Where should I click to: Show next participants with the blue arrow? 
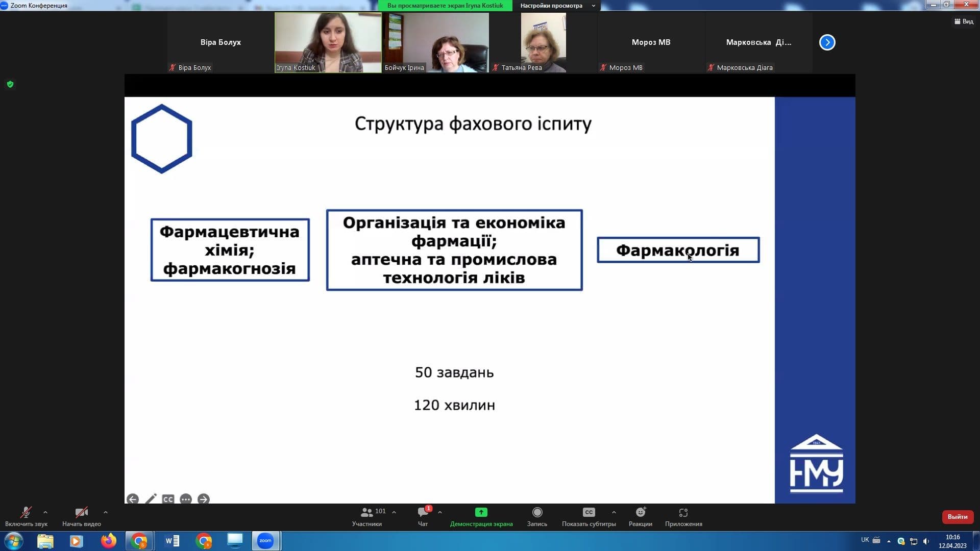827,42
